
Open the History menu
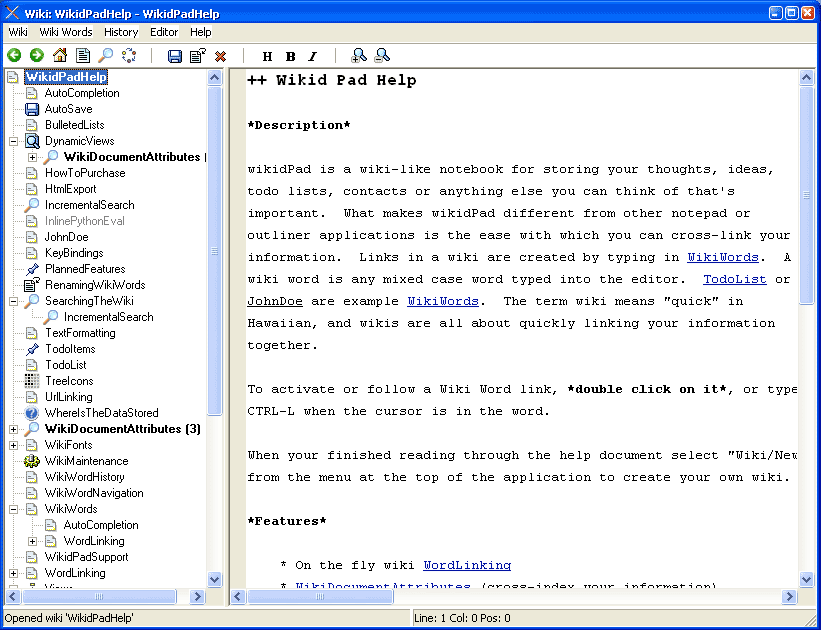(x=121, y=32)
